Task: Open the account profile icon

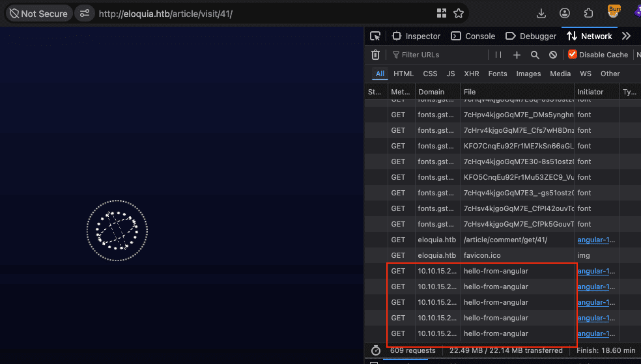Action: [x=565, y=14]
